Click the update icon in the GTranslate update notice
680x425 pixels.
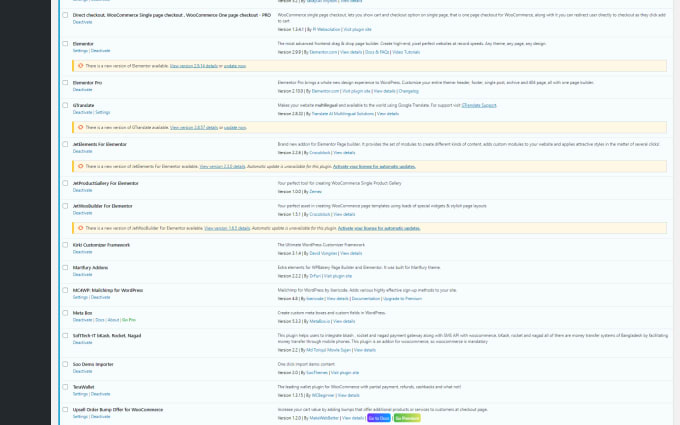(x=80, y=128)
